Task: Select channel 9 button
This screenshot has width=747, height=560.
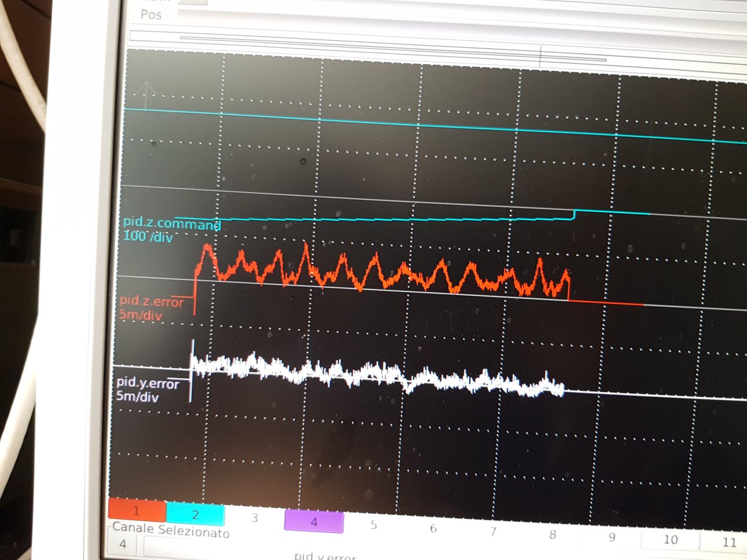Action: (611, 537)
